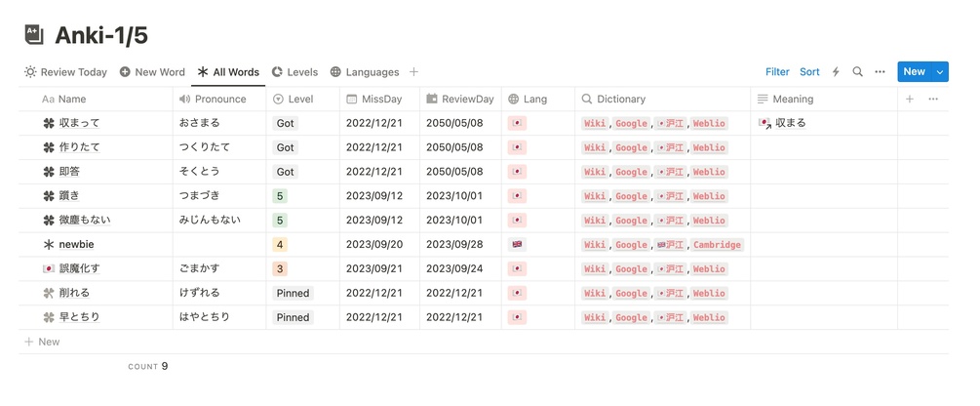Click the Japan flag icon beside 誤魔化す
Screen dimensions: 980x406
(49, 269)
